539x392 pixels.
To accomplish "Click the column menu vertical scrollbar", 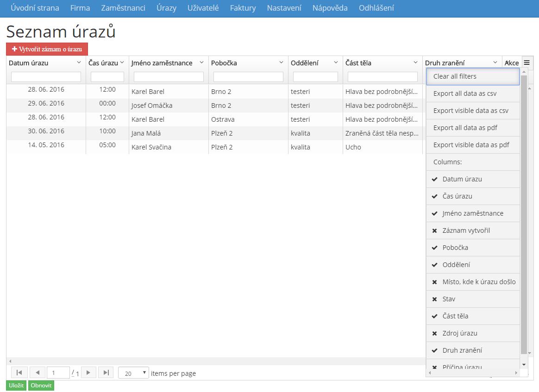I will [x=524, y=213].
